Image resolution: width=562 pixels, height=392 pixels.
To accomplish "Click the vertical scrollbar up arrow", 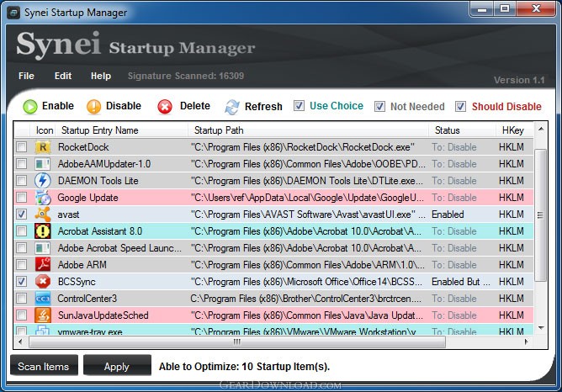I will [541, 129].
